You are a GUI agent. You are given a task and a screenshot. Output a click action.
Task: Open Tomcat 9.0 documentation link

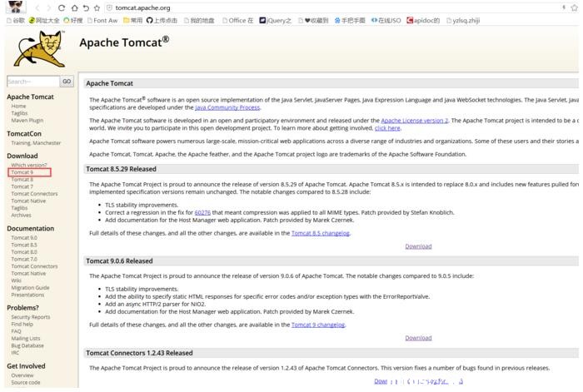24,238
